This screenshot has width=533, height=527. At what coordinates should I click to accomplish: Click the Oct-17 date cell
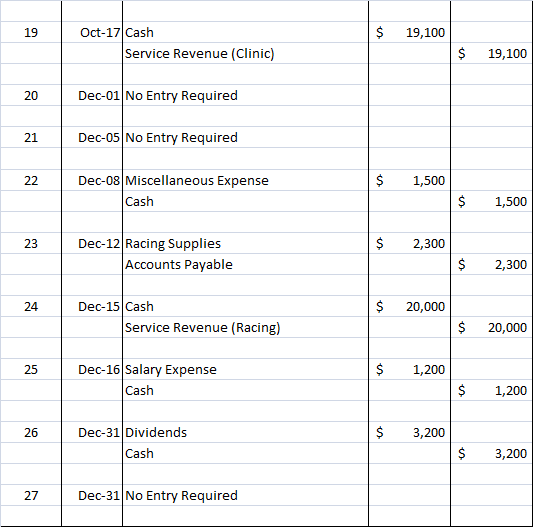point(92,32)
